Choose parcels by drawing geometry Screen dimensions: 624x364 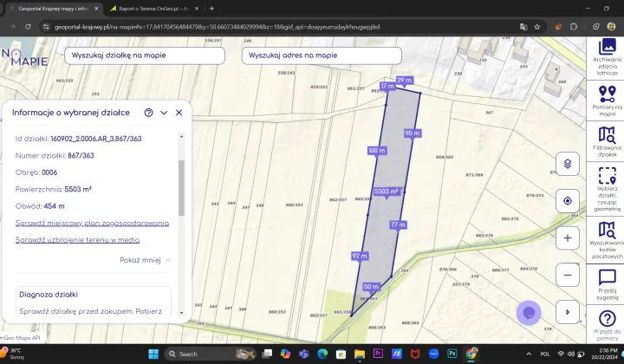pos(607,188)
